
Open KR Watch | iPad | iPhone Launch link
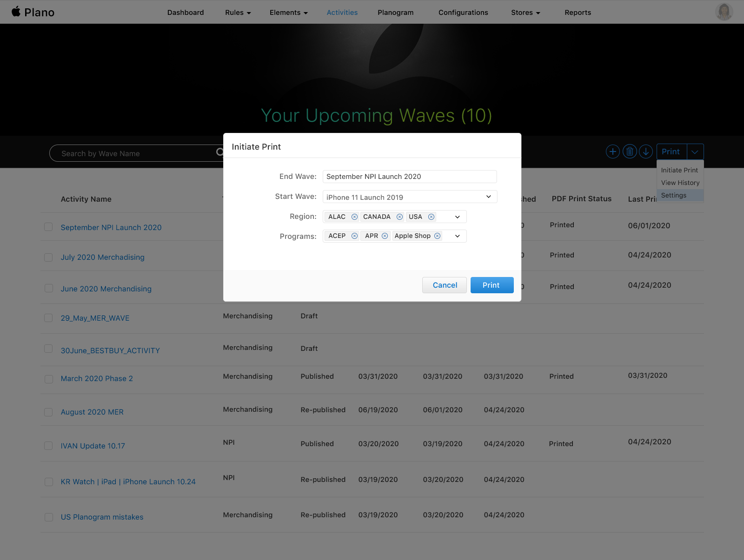click(x=128, y=481)
